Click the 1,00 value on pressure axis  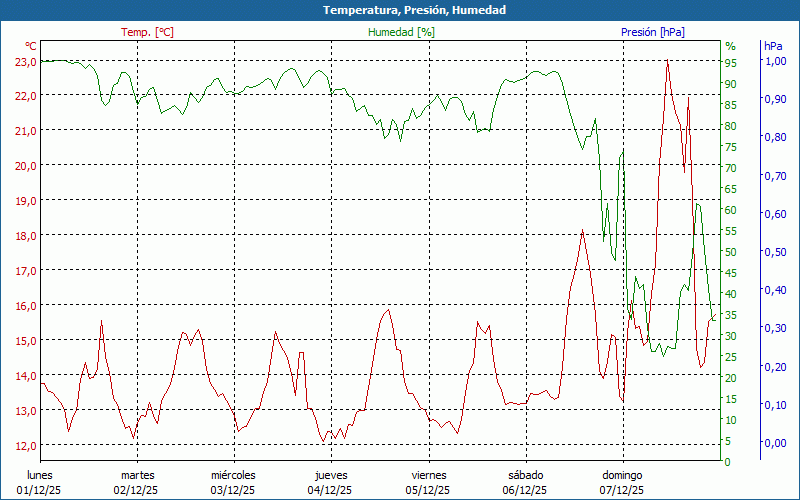tap(775, 61)
